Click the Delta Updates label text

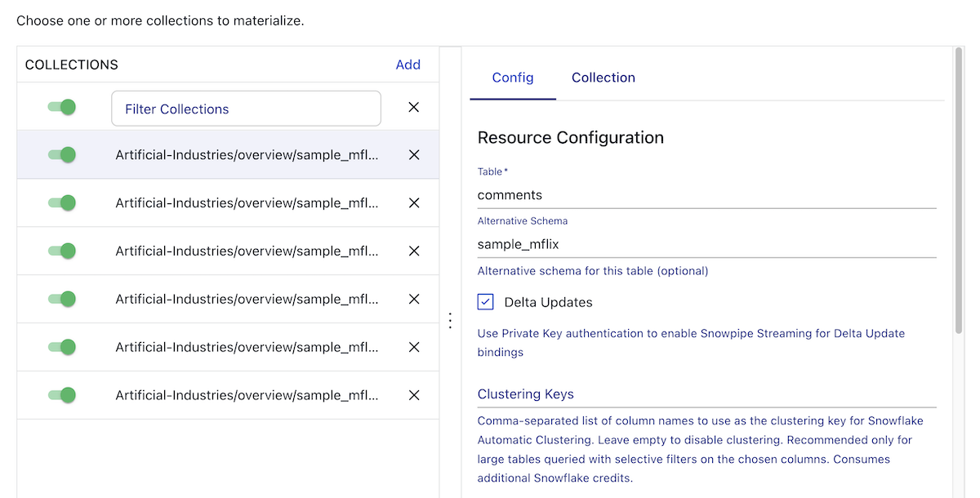click(549, 302)
